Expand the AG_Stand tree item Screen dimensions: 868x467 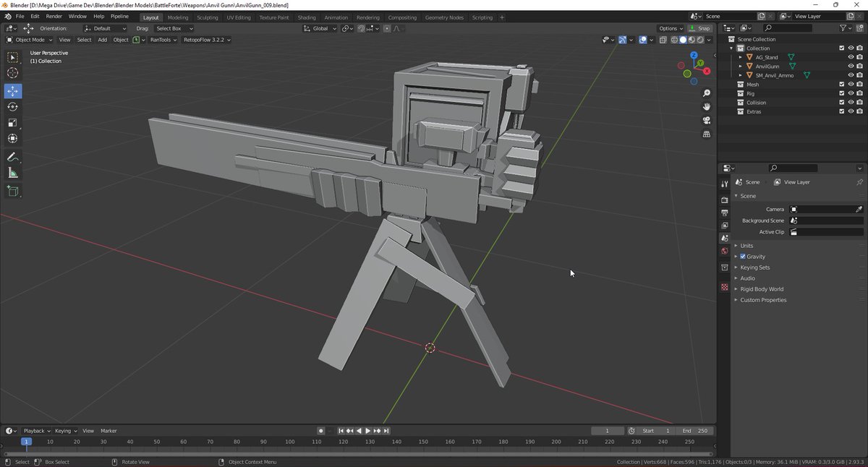click(740, 57)
